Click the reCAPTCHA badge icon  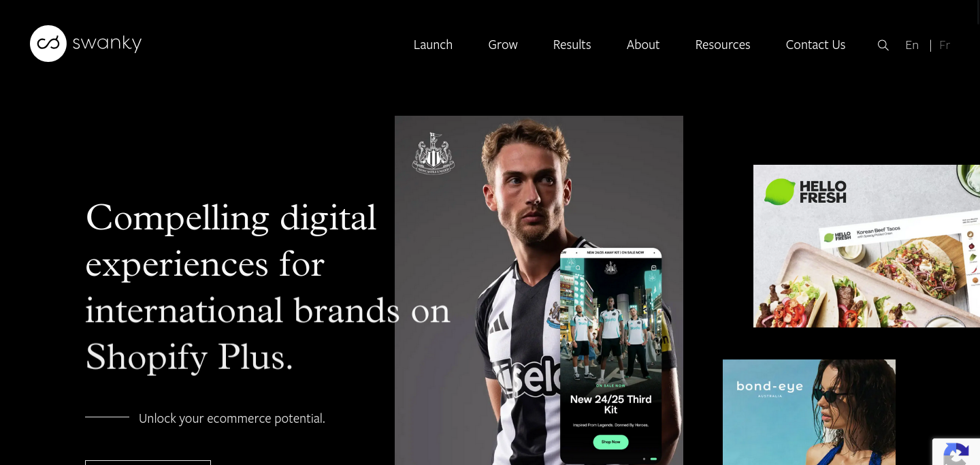[956, 453]
